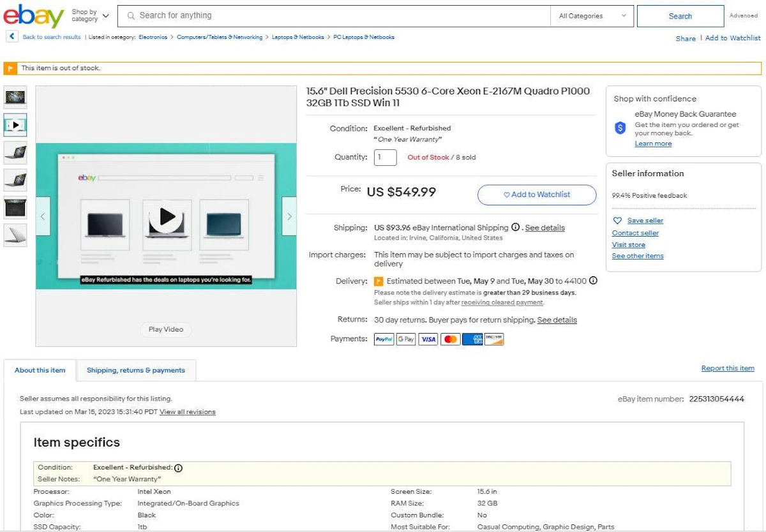Click the back arrow to search results
Viewport: 766px width, 532px height.
11,37
